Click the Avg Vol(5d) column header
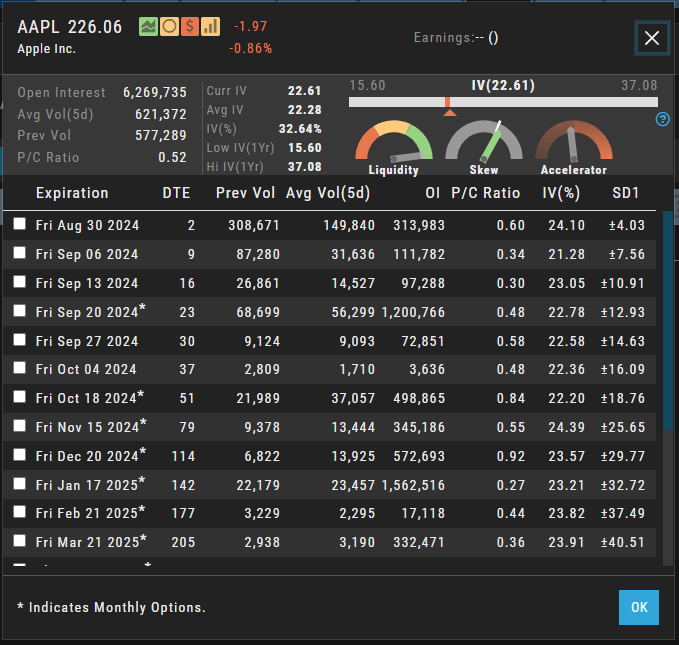Viewport: 679px width, 645px height. click(x=328, y=193)
